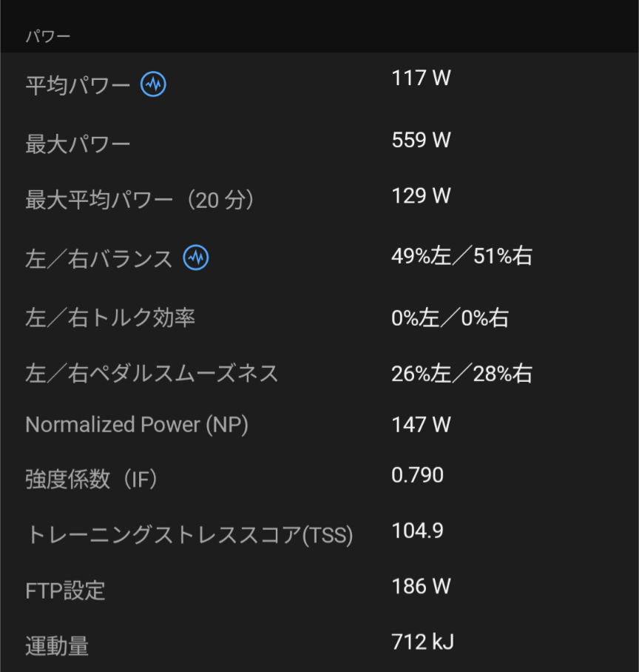Click the chart icon beside 平均パワー
This screenshot has width=639, height=672.
[153, 84]
